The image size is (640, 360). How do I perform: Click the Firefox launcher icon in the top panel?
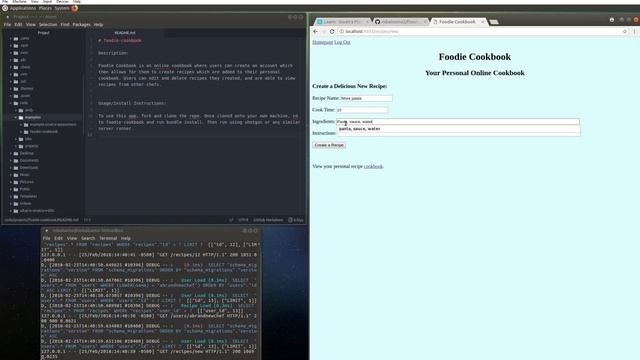point(75,8)
